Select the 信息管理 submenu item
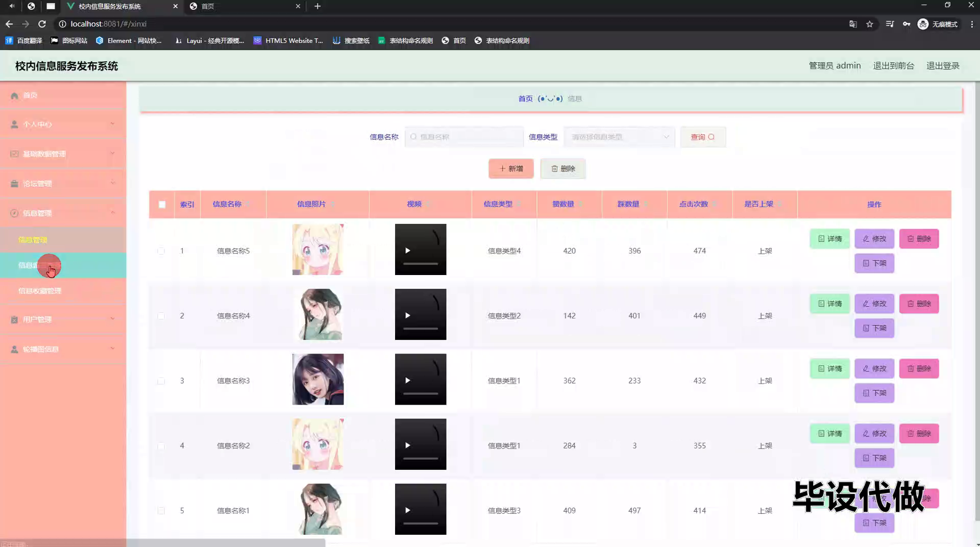This screenshot has height=547, width=980. 63,240
